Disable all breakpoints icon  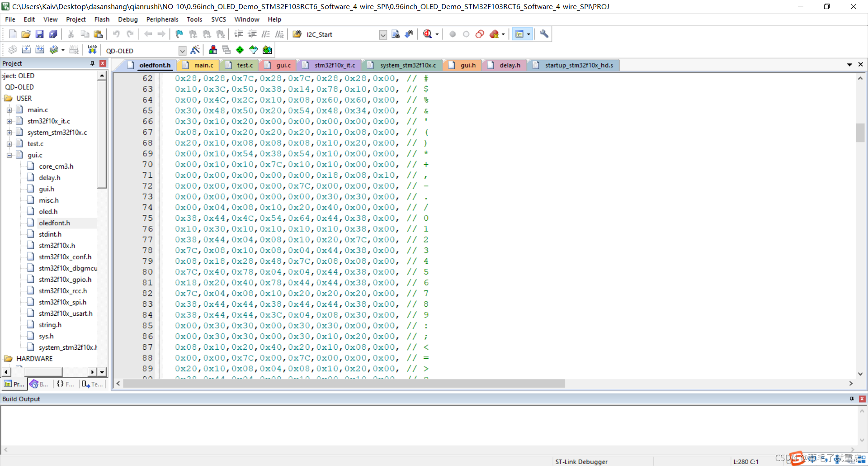click(x=480, y=34)
